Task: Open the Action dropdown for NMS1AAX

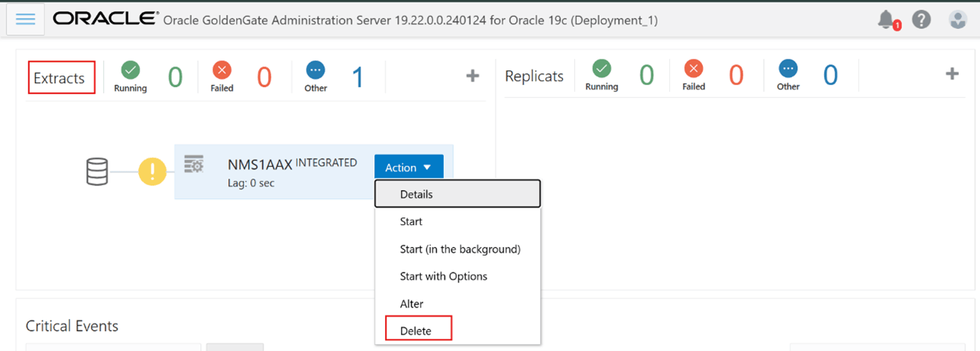Action: tap(409, 167)
